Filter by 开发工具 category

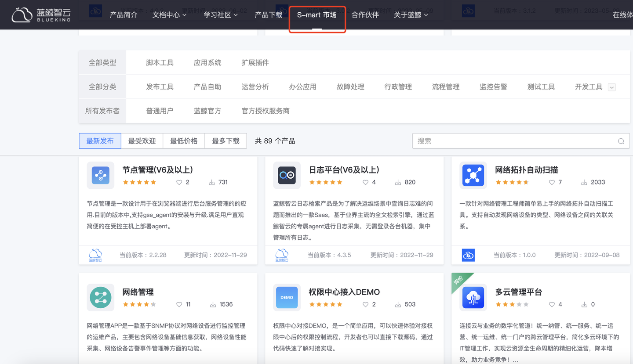pyautogui.click(x=589, y=87)
